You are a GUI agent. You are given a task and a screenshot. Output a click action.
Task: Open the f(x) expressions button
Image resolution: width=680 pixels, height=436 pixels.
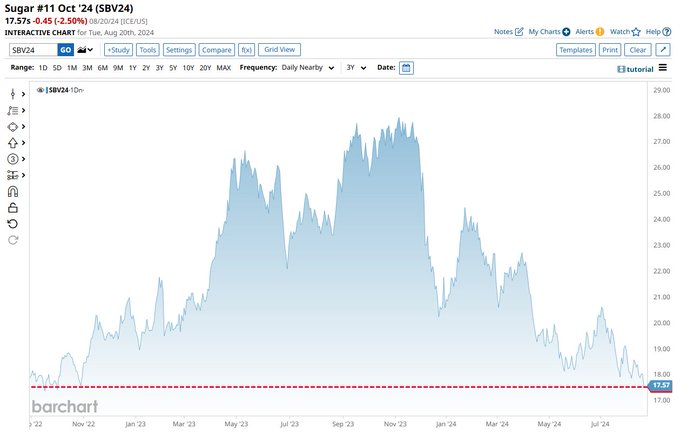point(247,50)
